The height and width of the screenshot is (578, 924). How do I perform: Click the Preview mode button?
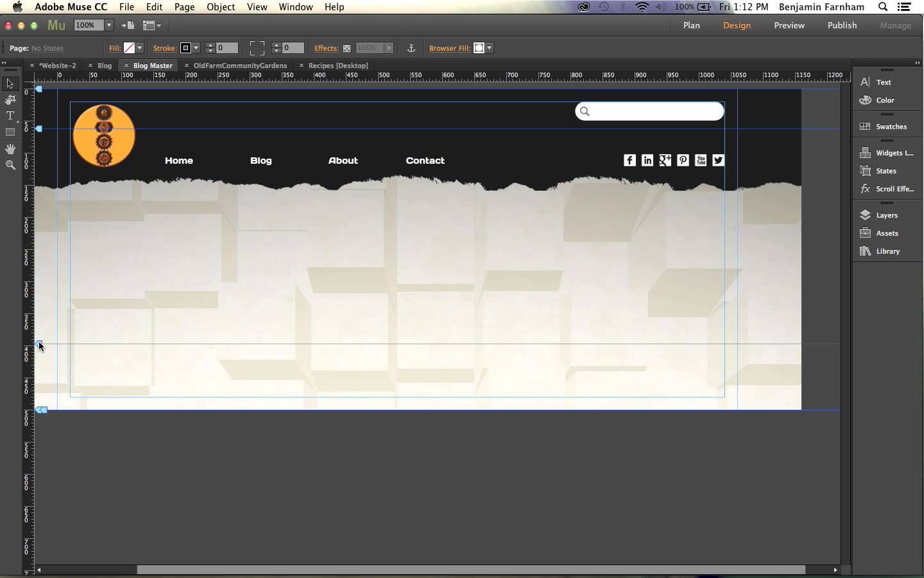point(790,26)
